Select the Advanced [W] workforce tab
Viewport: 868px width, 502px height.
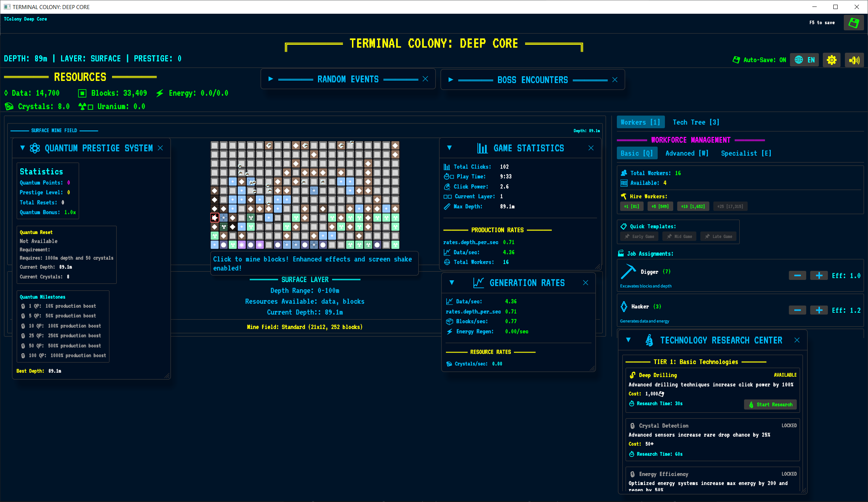pyautogui.click(x=687, y=153)
